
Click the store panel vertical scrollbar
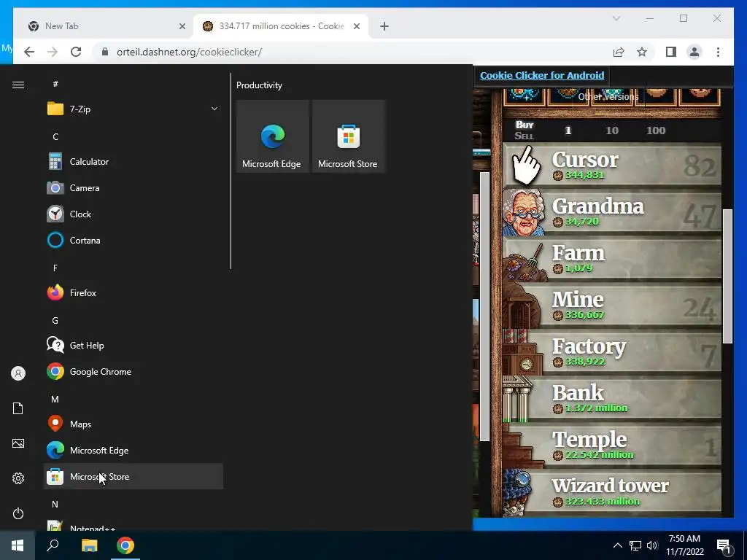pyautogui.click(x=727, y=276)
